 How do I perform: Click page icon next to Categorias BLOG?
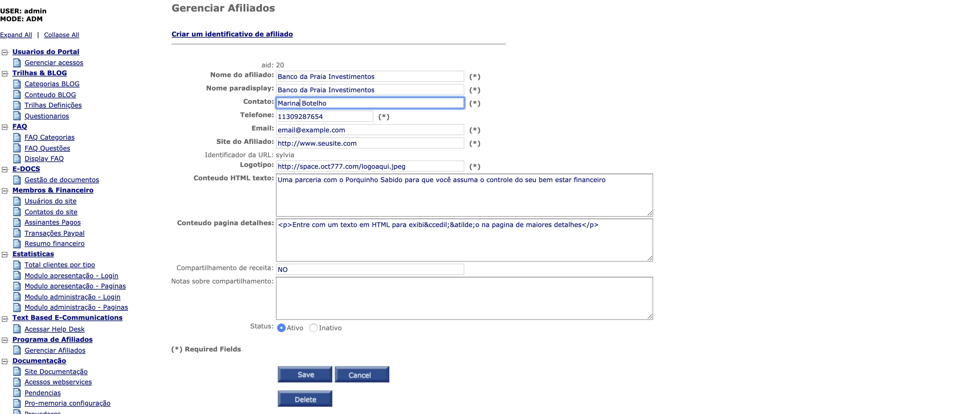point(17,84)
